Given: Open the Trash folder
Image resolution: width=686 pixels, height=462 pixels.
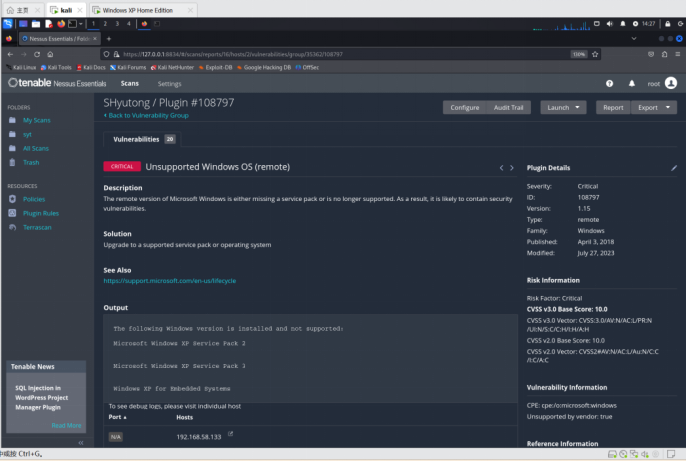Looking at the screenshot, I should click(x=31, y=162).
